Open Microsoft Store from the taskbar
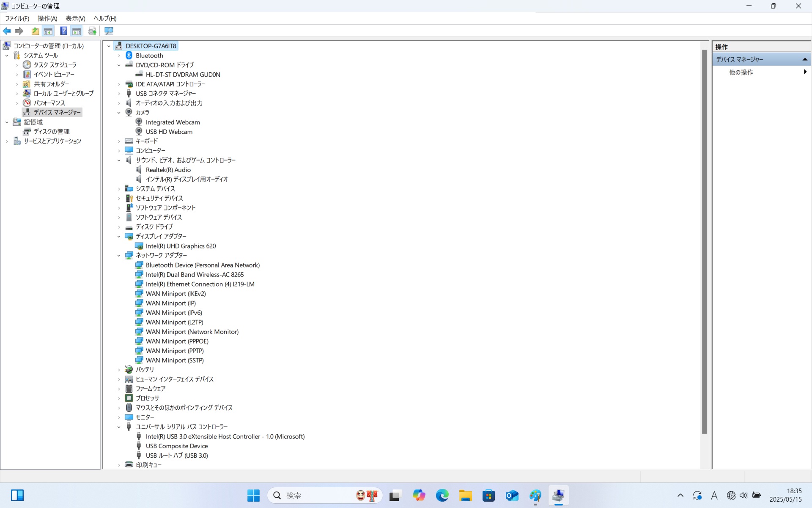The width and height of the screenshot is (812, 508). point(489,495)
